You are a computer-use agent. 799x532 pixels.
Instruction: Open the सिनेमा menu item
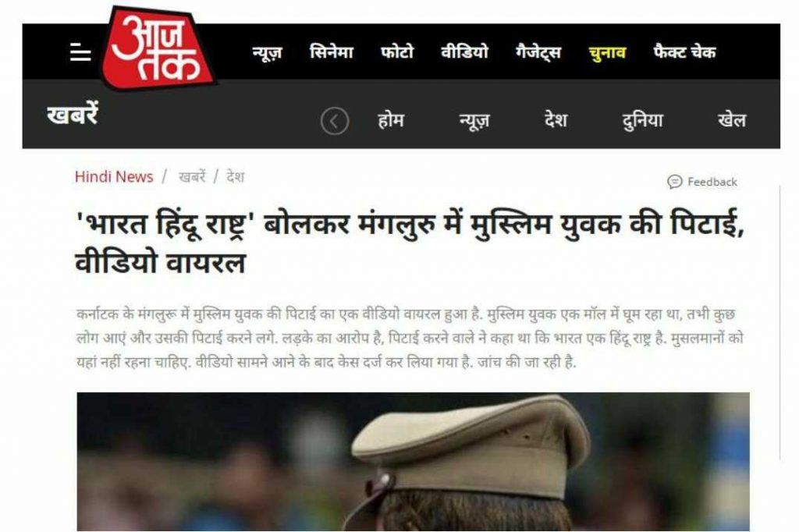[331, 51]
